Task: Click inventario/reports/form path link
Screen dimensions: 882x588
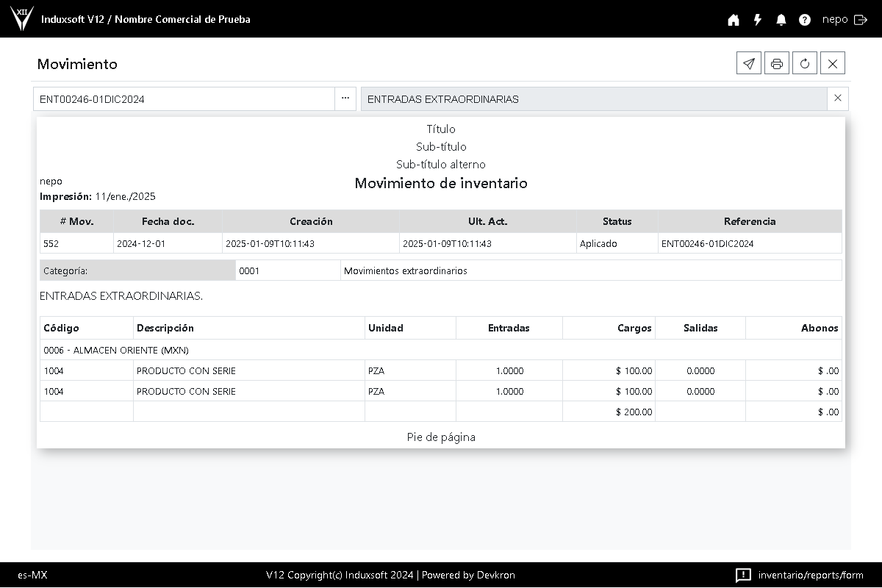Action: (x=811, y=575)
